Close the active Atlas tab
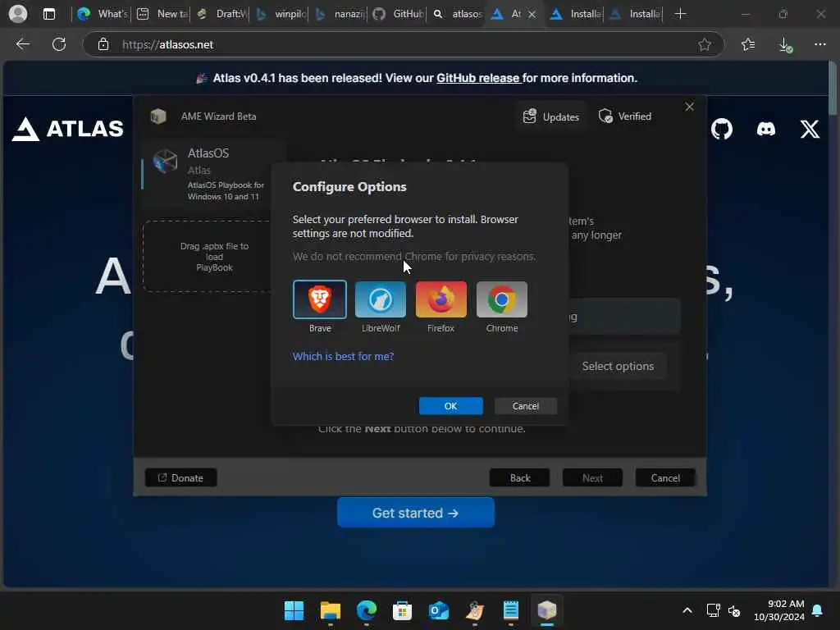840x630 pixels. click(532, 15)
